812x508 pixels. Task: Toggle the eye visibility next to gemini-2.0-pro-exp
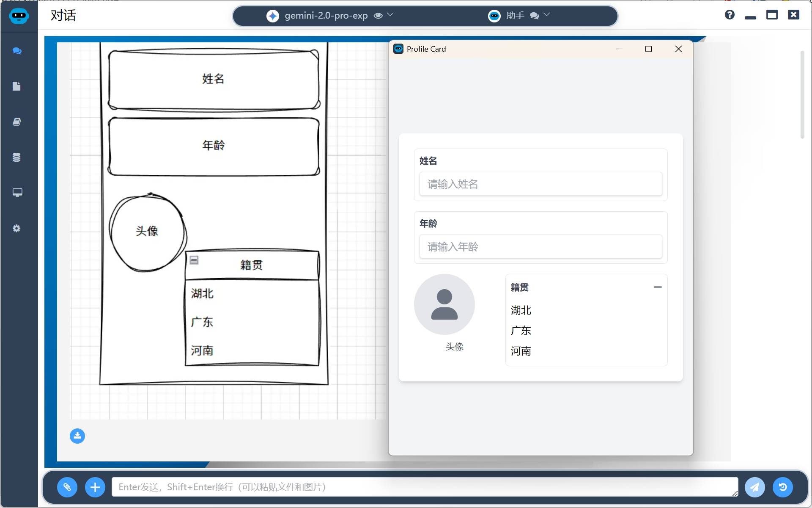pyautogui.click(x=378, y=15)
